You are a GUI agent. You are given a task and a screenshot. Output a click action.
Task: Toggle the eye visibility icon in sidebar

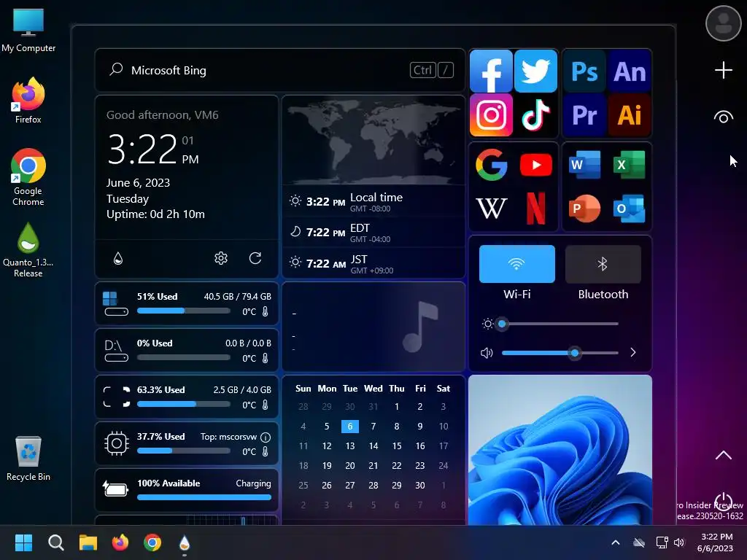pos(723,117)
